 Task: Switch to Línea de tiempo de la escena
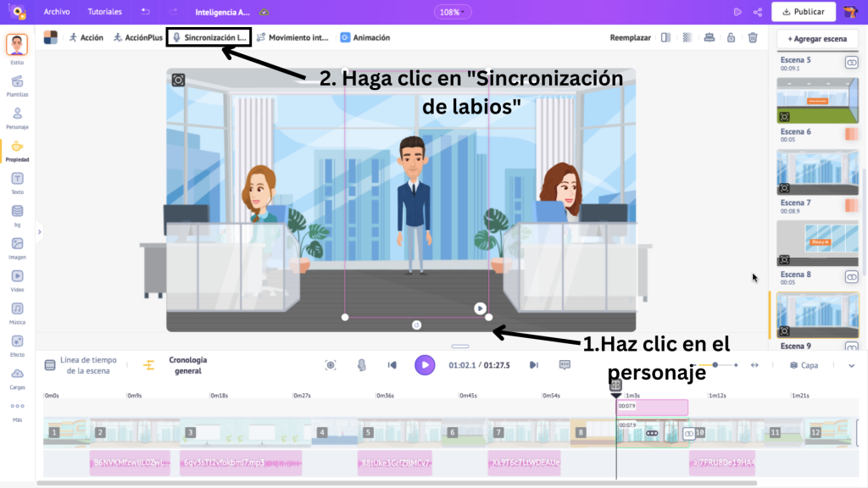[81, 365]
